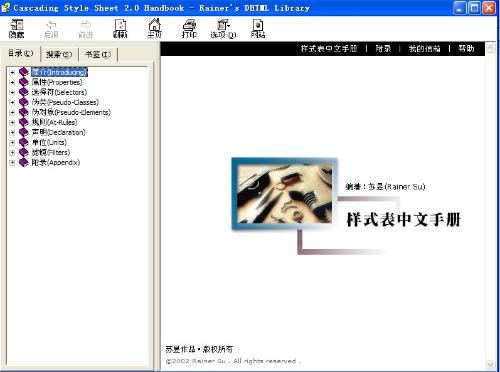Click the Hide (隐藏) toolbar icon
This screenshot has height=372, width=500.
click(x=16, y=28)
